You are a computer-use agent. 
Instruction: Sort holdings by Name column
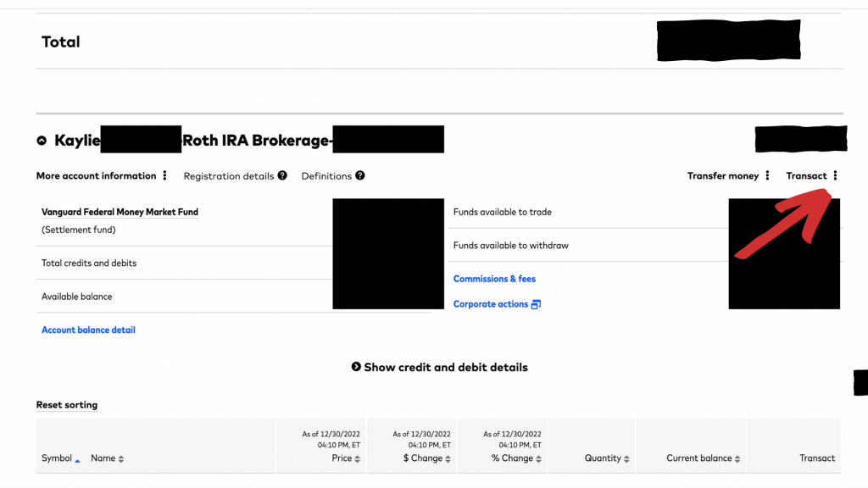pyautogui.click(x=108, y=458)
